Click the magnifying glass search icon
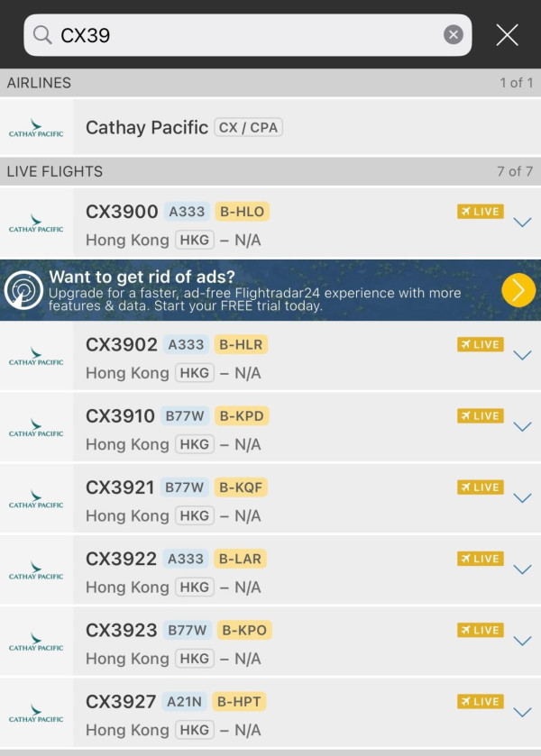The height and width of the screenshot is (756, 541). click(x=42, y=35)
